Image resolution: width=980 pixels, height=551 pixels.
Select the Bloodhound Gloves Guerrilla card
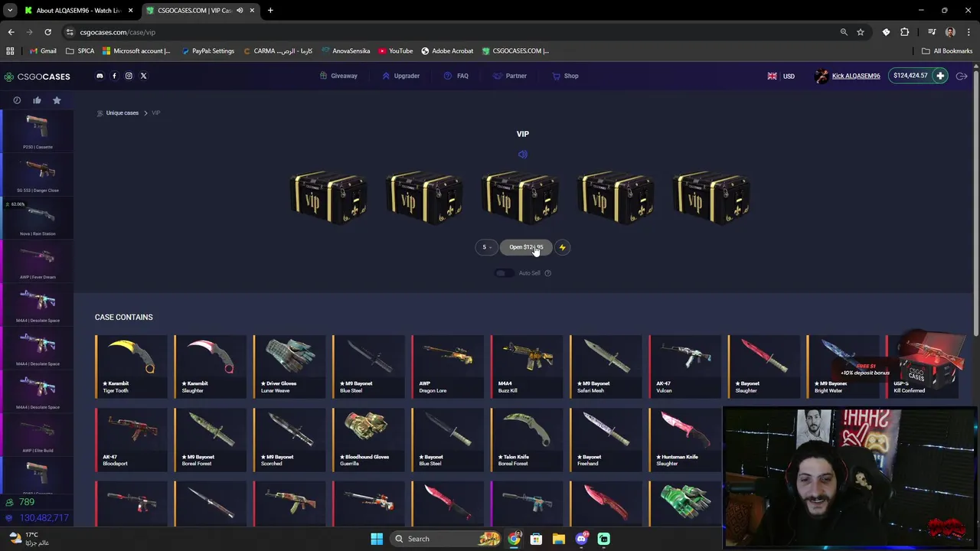click(368, 440)
